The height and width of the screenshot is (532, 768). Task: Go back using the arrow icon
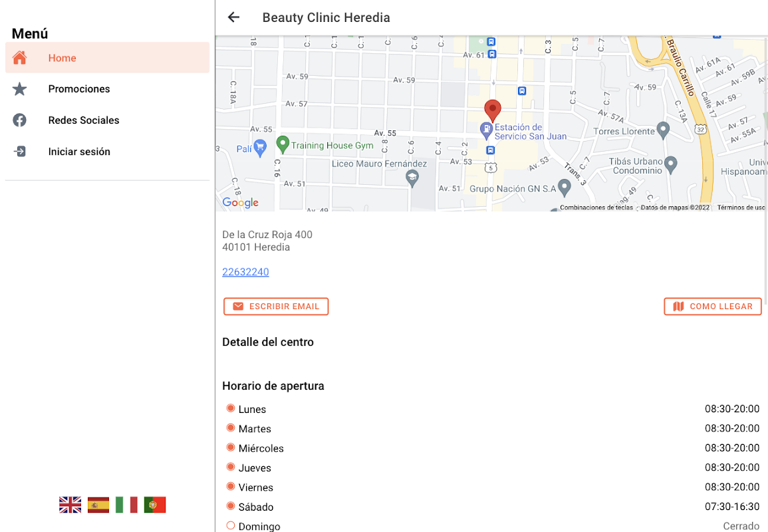pos(233,18)
